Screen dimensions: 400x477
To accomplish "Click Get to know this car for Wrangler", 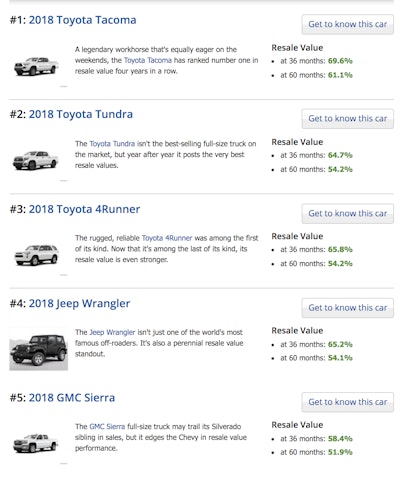I will coord(348,308).
